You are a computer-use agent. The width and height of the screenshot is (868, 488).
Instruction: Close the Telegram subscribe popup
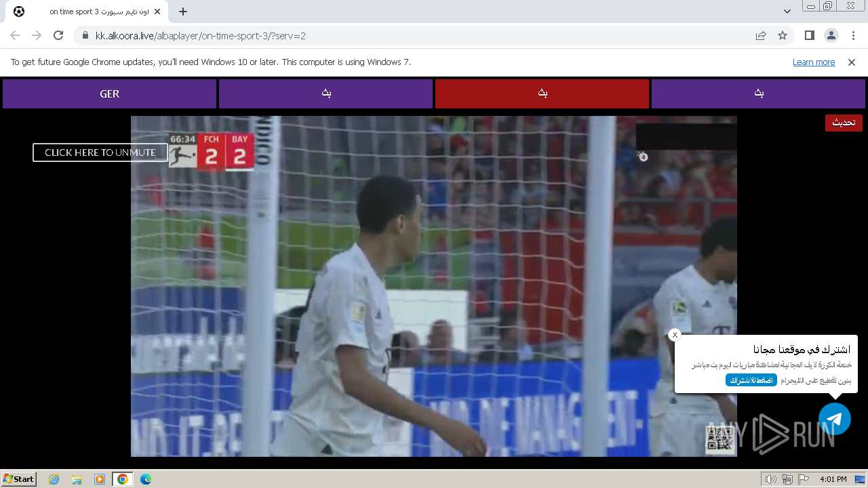[675, 335]
